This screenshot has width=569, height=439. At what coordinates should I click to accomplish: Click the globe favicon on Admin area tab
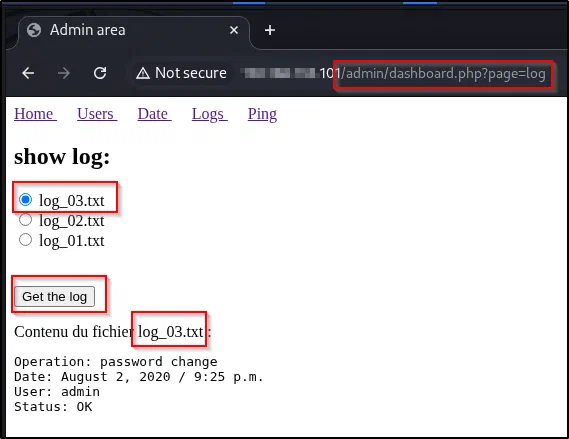click(x=34, y=30)
